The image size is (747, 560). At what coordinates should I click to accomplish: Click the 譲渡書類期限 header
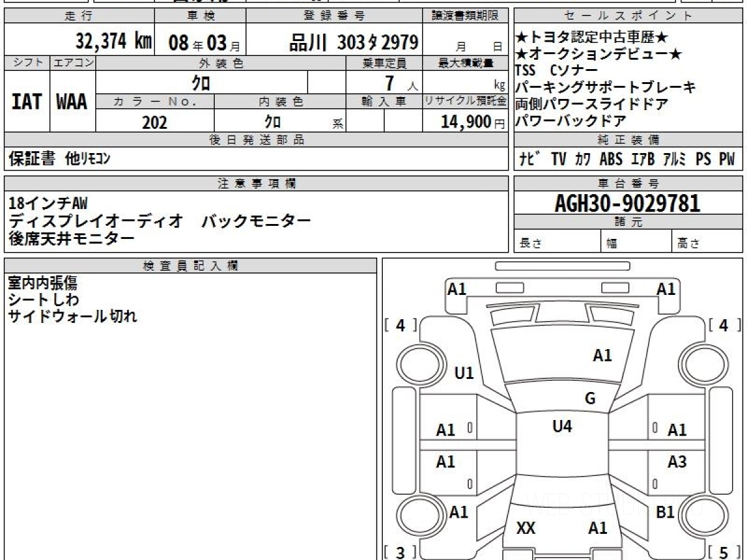pyautogui.click(x=466, y=16)
